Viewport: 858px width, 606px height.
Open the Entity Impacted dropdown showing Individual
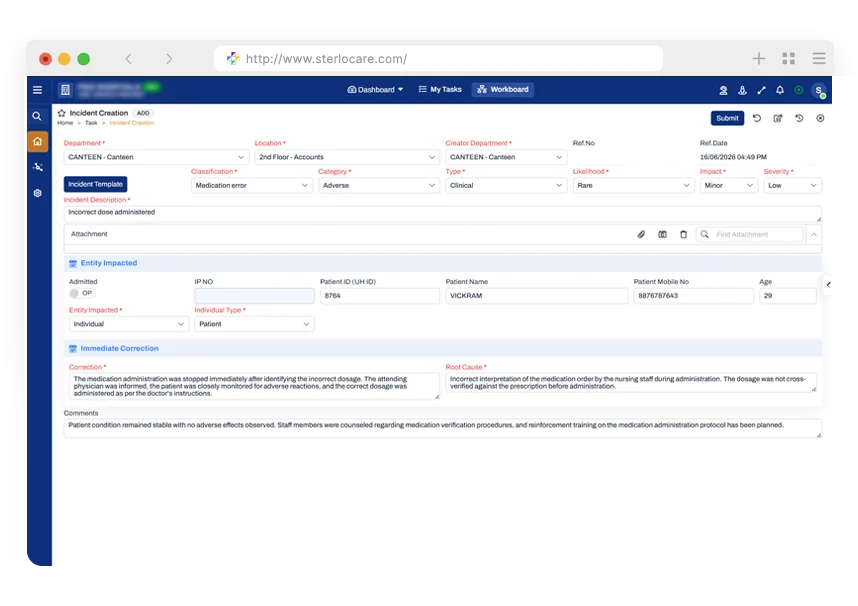(x=129, y=324)
